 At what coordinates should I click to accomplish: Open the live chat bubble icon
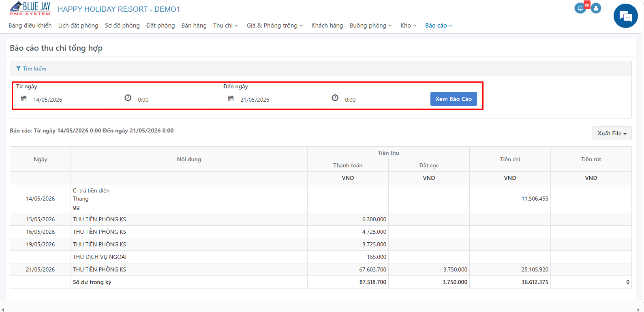pyautogui.click(x=626, y=16)
